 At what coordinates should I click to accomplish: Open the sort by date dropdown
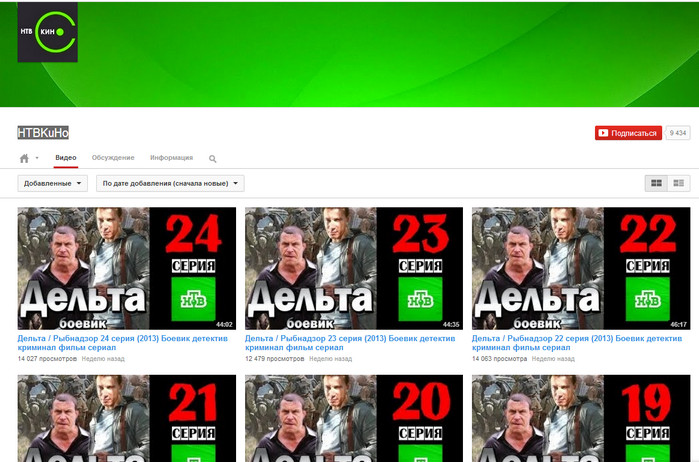(x=170, y=183)
